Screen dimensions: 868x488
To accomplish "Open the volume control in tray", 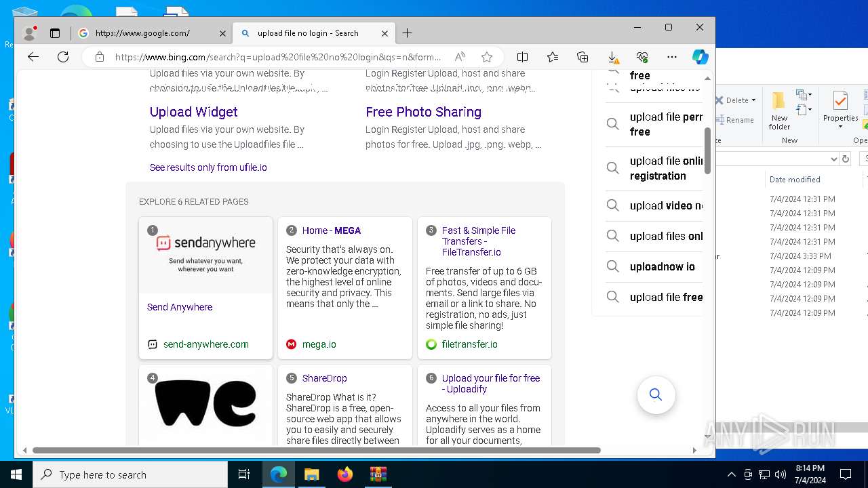I will click(780, 474).
